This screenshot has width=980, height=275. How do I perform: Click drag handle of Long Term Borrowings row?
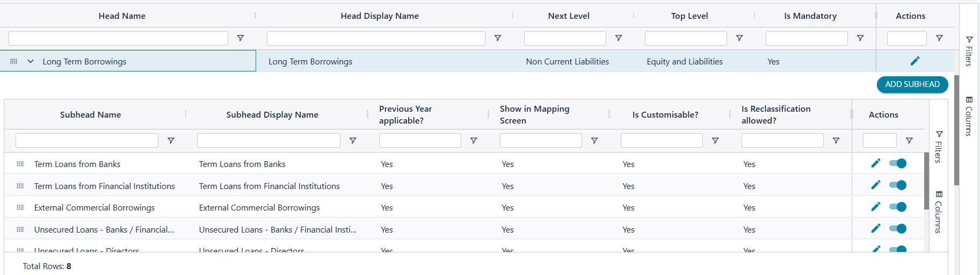tap(14, 62)
